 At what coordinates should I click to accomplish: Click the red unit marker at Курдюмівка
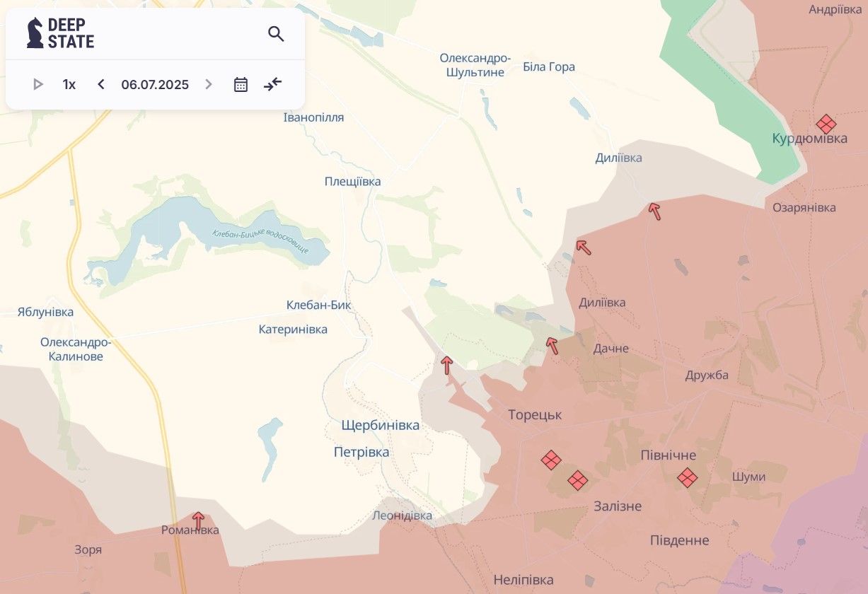(x=826, y=124)
